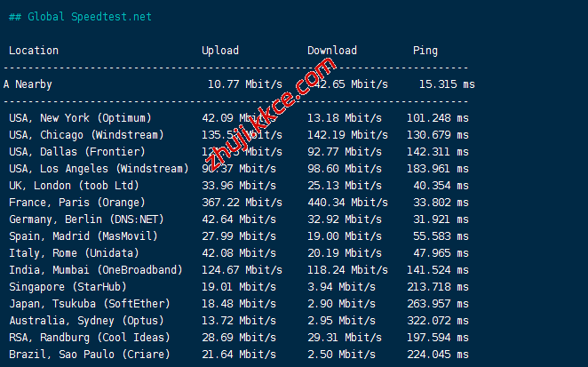Click the Upload column header

coord(219,51)
